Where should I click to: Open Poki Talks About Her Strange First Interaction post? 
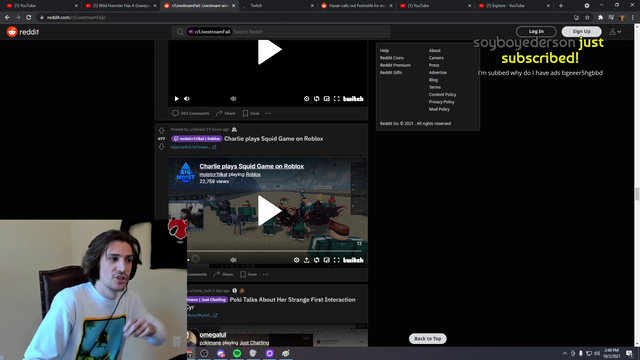(x=292, y=300)
